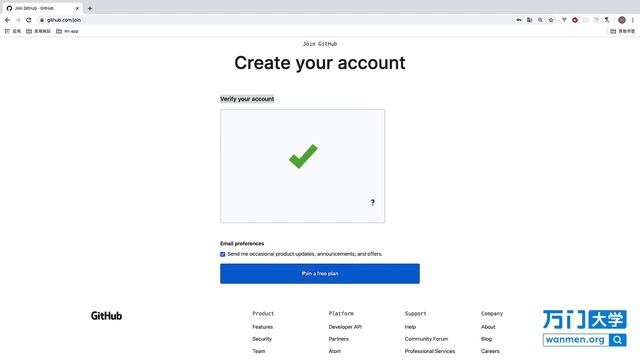Image resolution: width=640 pixels, height=360 pixels.
Task: Open the Atom footer link
Action: point(335,351)
